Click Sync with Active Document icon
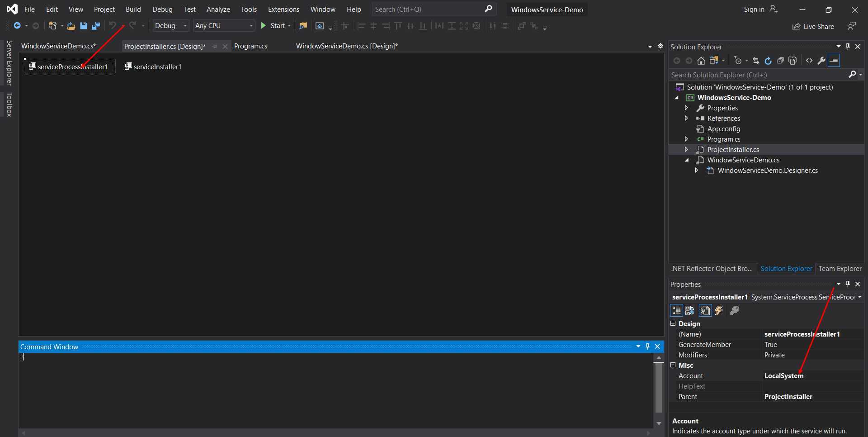868x437 pixels. pos(756,61)
